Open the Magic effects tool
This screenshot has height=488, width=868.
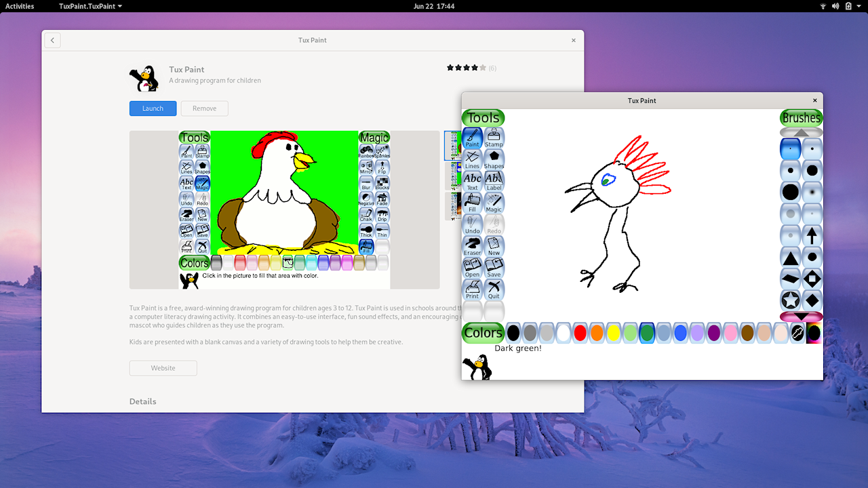pyautogui.click(x=494, y=203)
